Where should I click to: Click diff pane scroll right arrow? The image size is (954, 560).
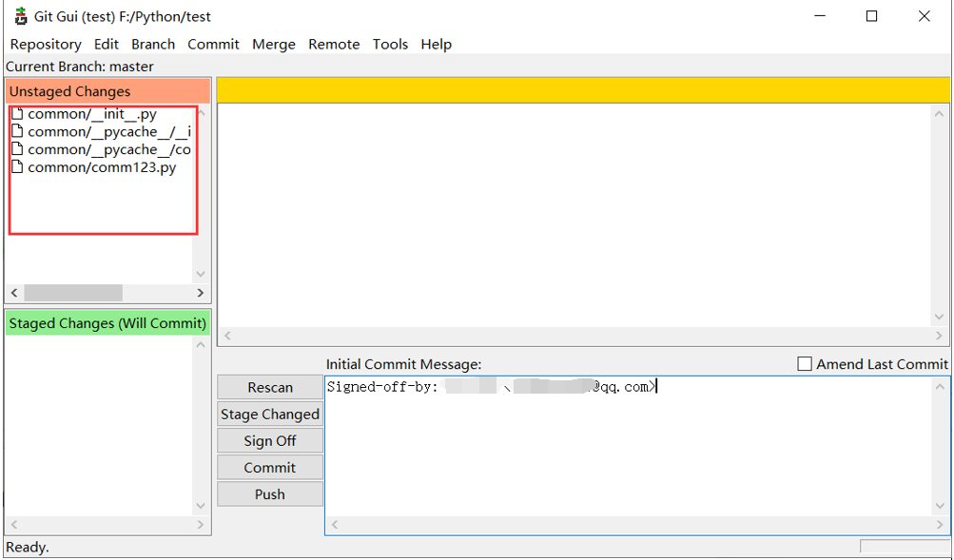point(939,336)
